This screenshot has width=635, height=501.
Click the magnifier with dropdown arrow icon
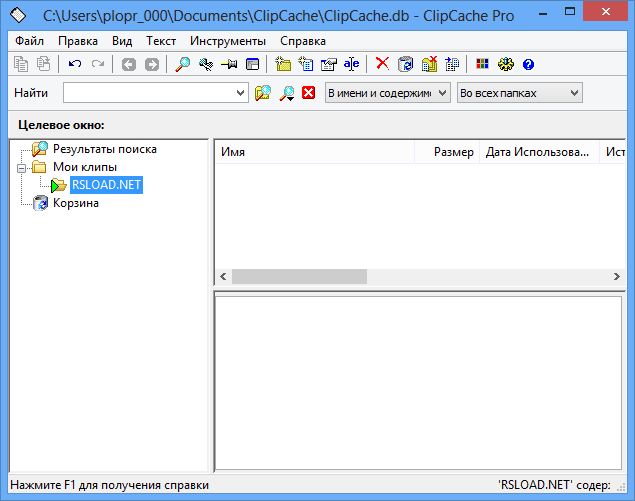(287, 93)
